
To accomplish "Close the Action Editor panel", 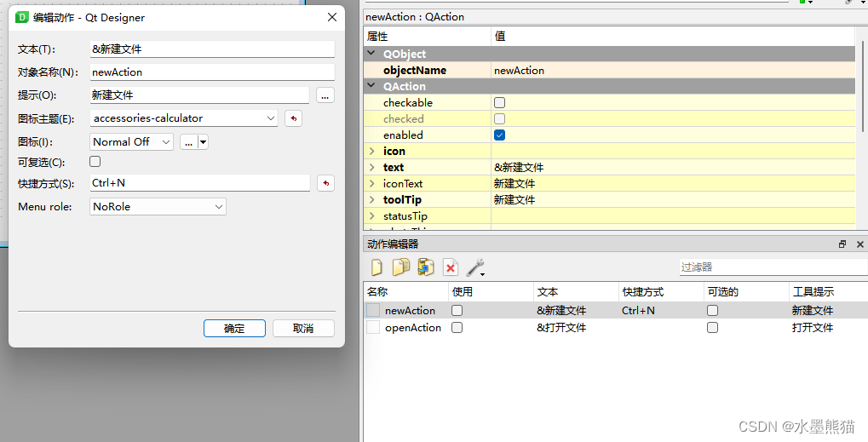I will pos(859,244).
